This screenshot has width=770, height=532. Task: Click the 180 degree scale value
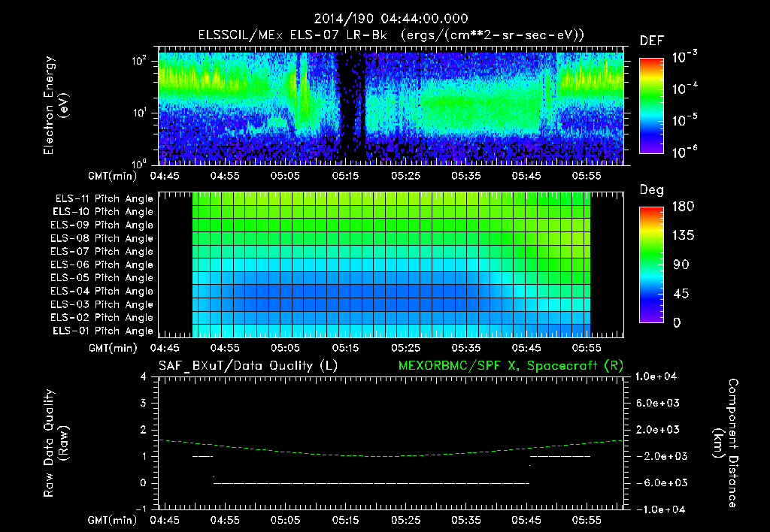coord(683,206)
